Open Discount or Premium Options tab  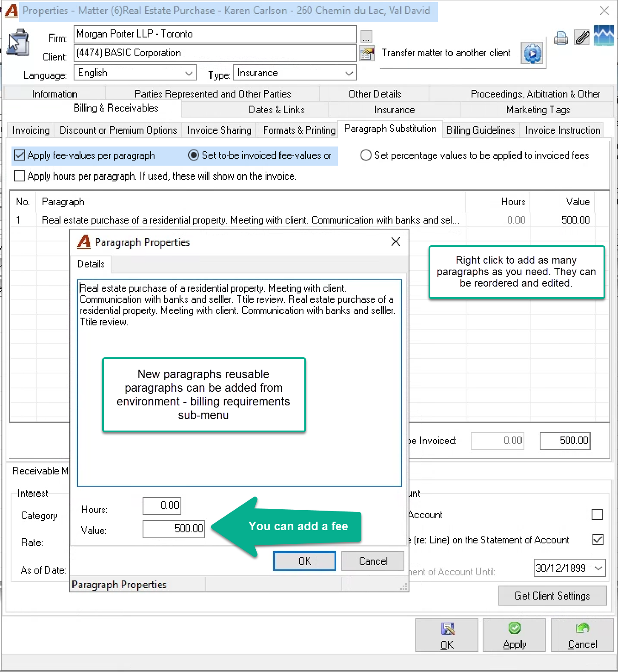pyautogui.click(x=118, y=130)
